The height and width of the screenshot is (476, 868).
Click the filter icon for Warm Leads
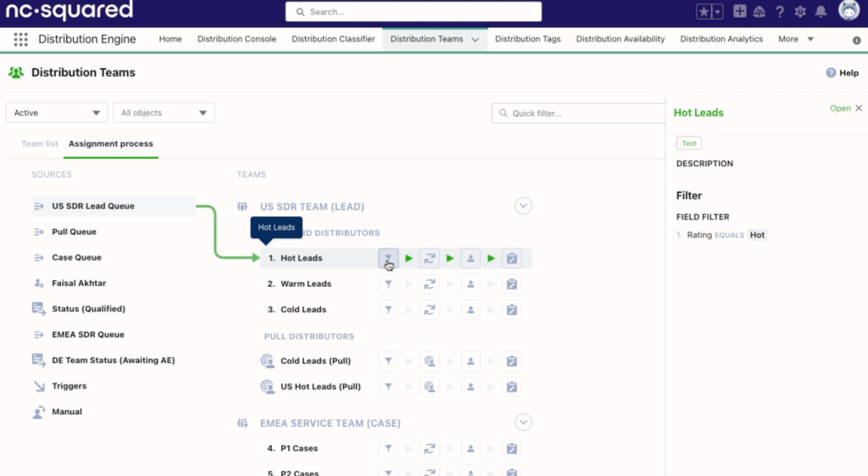tap(388, 283)
